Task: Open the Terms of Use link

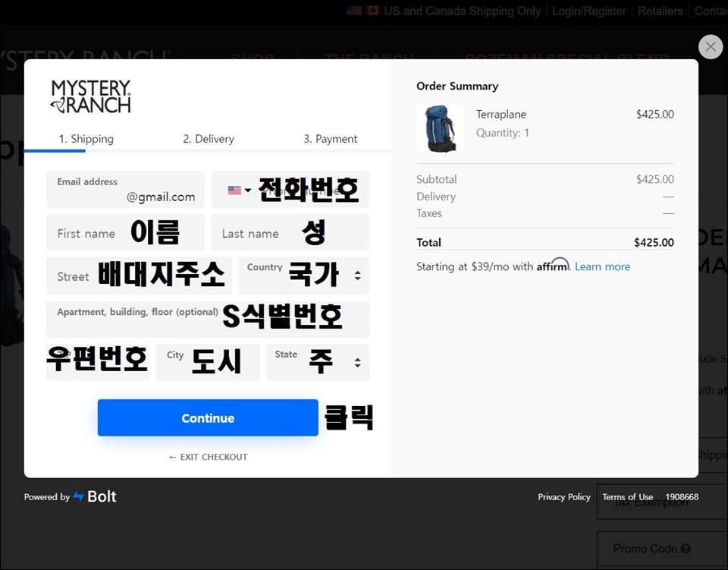Action: [x=627, y=497]
